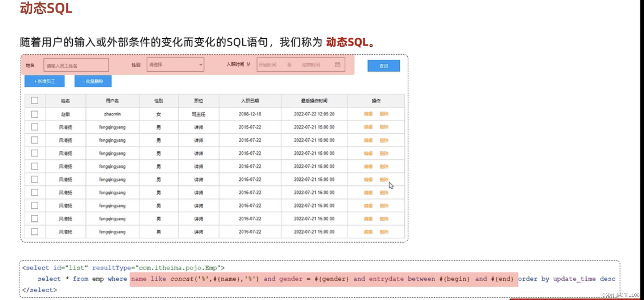Click the 姓名 column header

[65, 101]
